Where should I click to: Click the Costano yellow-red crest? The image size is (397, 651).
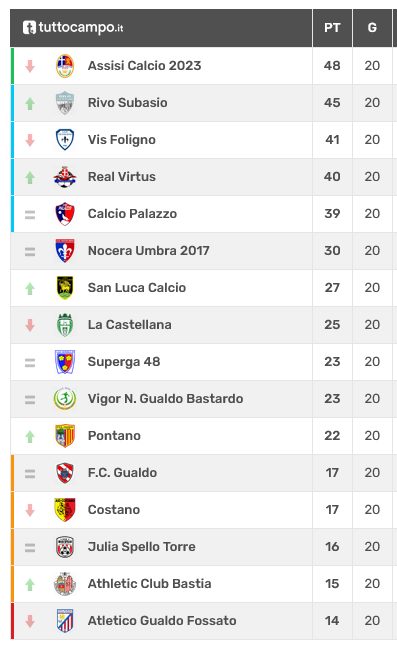click(65, 510)
